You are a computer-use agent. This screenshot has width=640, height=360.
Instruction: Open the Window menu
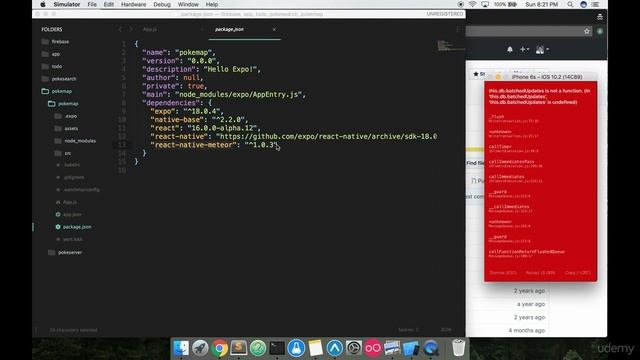coord(188,4)
